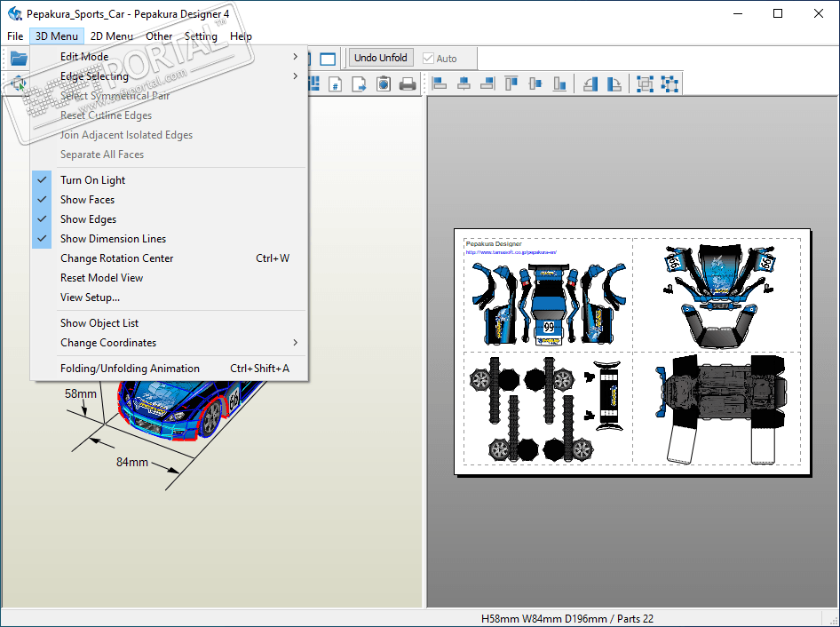Click the Align Vertical Center icon

pos(535,83)
